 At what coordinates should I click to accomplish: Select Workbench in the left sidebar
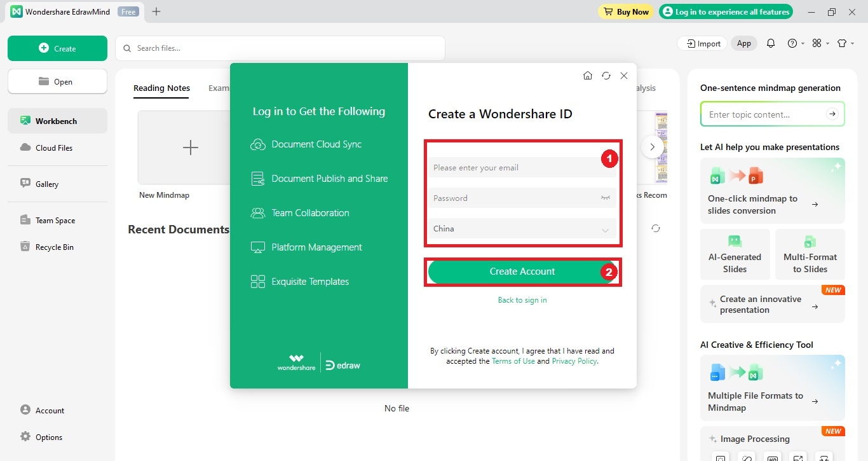57,121
